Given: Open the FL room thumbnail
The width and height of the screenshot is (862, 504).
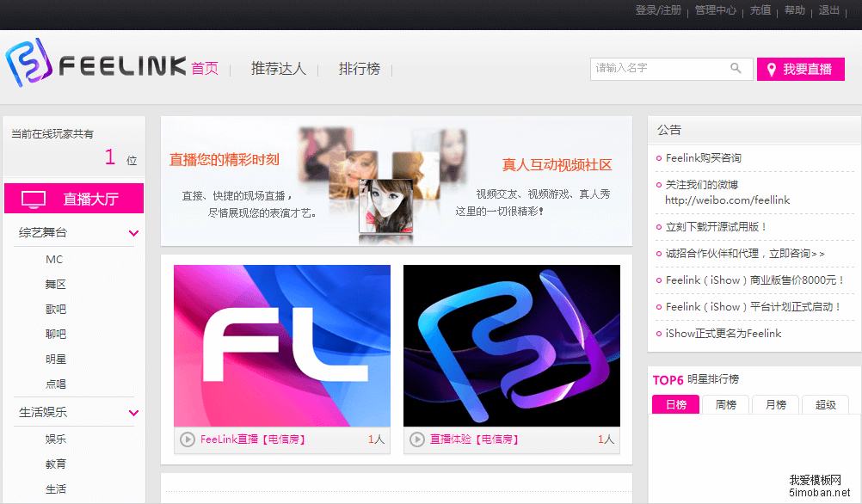Looking at the screenshot, I should (282, 346).
